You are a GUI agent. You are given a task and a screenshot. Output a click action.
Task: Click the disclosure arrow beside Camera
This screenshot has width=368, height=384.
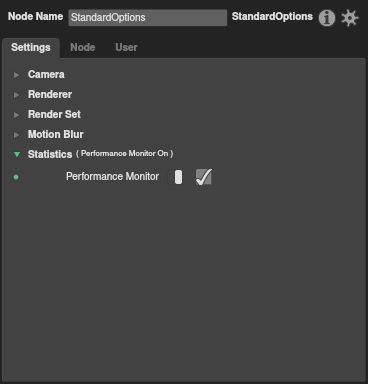pos(16,75)
